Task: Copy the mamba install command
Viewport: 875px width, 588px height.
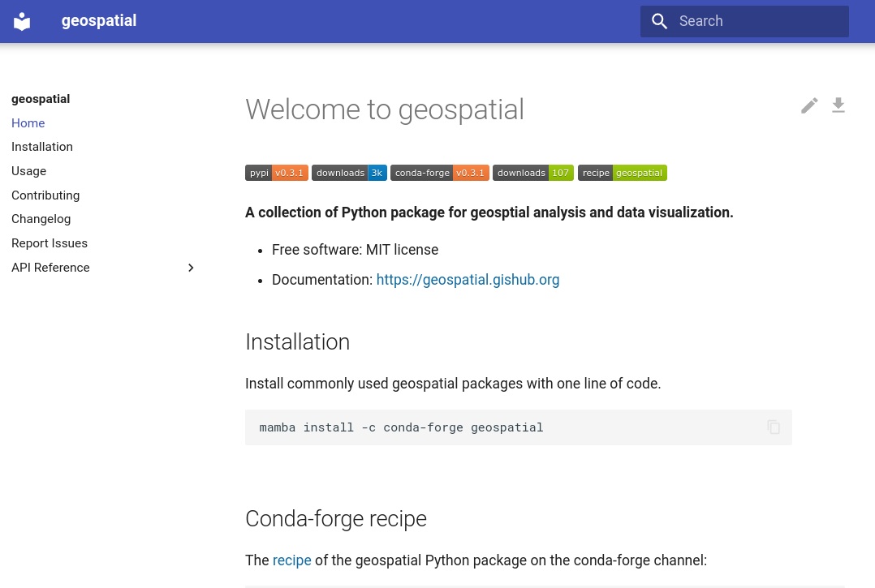Action: coord(774,427)
